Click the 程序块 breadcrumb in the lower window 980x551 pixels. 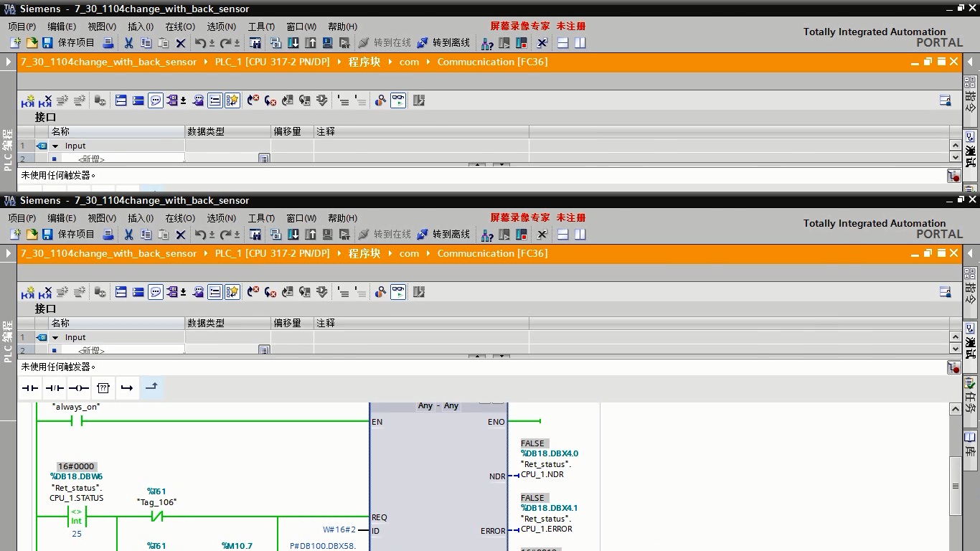(364, 253)
